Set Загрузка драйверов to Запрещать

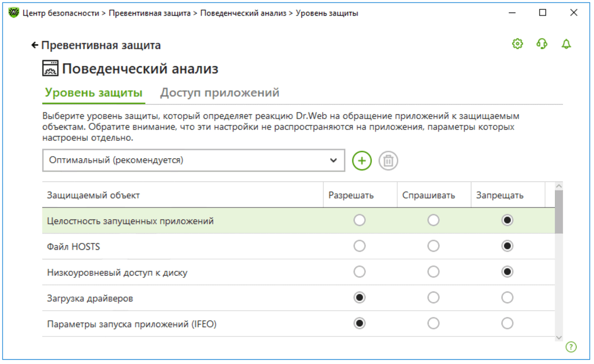(507, 297)
